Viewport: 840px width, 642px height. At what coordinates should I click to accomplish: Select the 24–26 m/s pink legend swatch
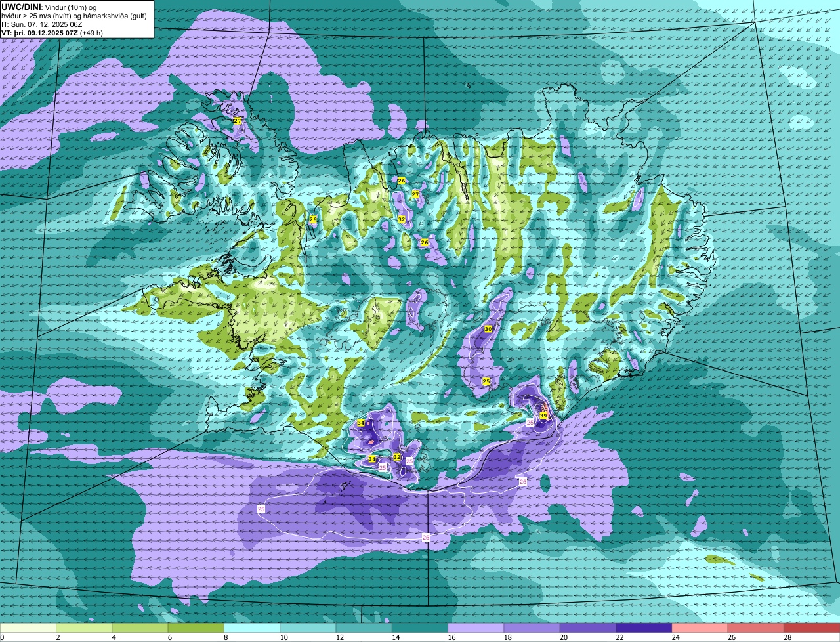pyautogui.click(x=700, y=628)
